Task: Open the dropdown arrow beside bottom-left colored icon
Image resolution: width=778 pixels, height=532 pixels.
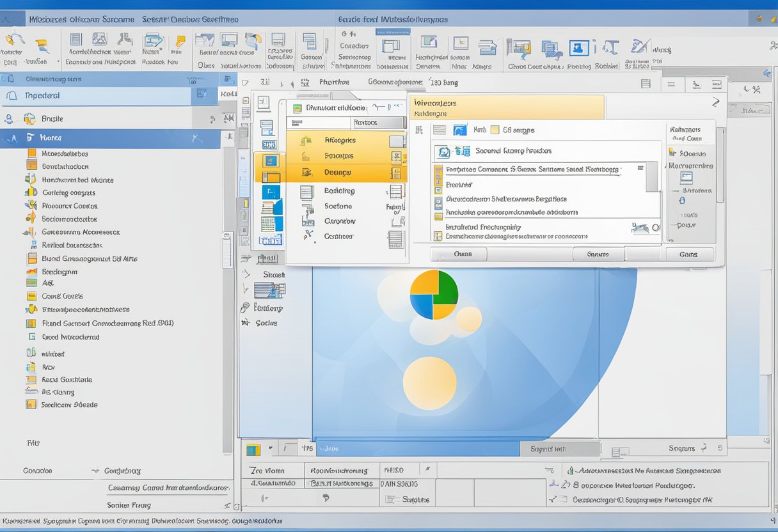Action: pos(271,449)
